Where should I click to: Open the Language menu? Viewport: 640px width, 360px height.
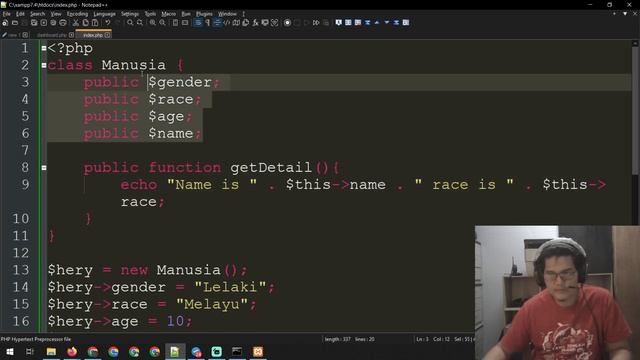click(x=104, y=14)
